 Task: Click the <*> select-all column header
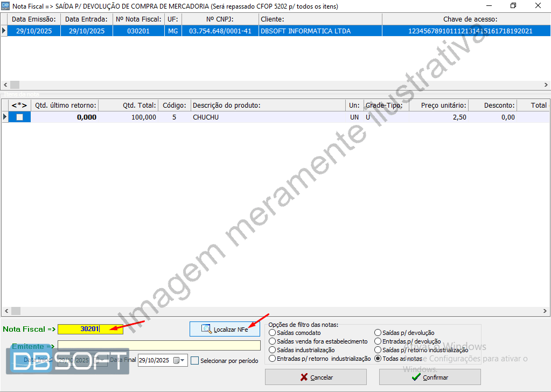click(19, 105)
